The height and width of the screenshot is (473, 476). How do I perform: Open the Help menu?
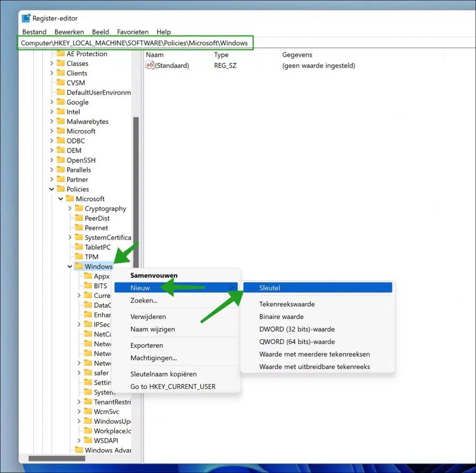(x=163, y=32)
